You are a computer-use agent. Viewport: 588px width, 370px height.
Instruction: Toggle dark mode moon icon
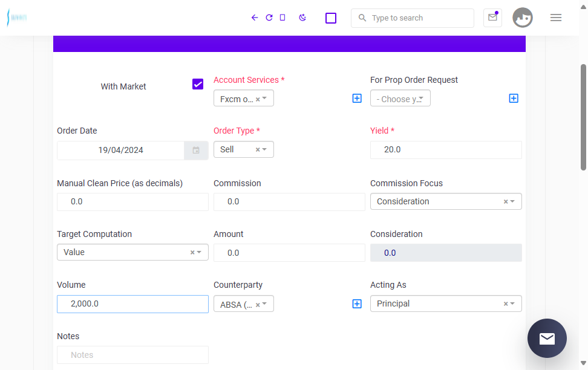pyautogui.click(x=302, y=18)
